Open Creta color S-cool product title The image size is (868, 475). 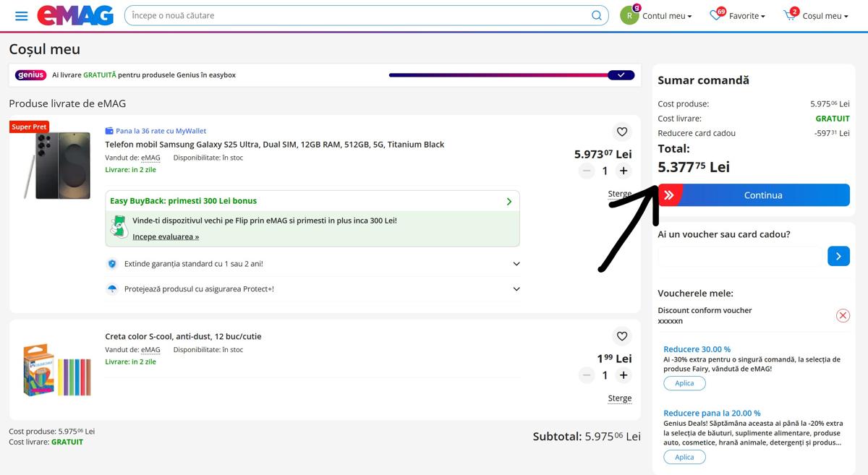(x=183, y=336)
